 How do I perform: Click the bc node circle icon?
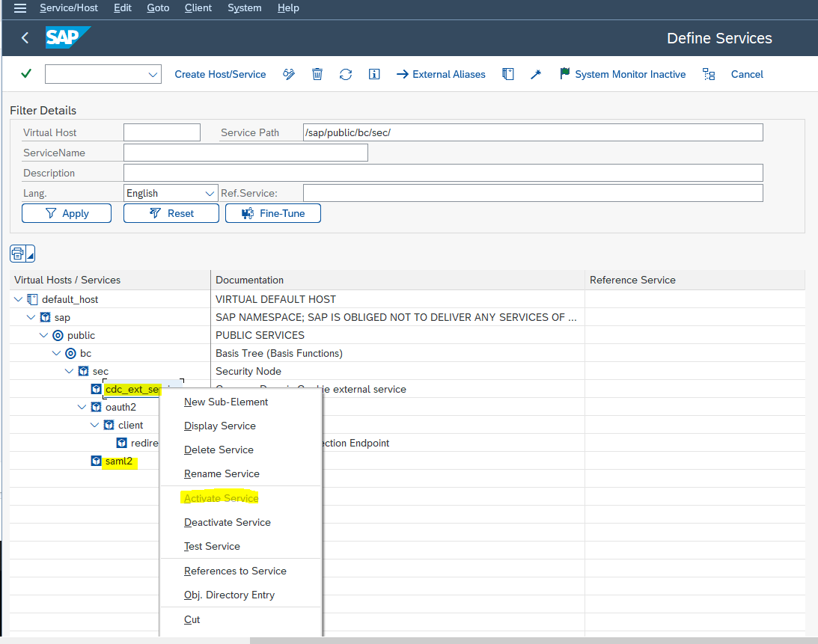(70, 354)
